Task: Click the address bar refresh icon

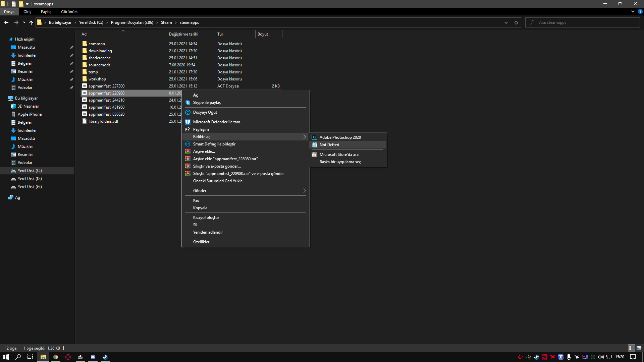Action: [x=516, y=22]
